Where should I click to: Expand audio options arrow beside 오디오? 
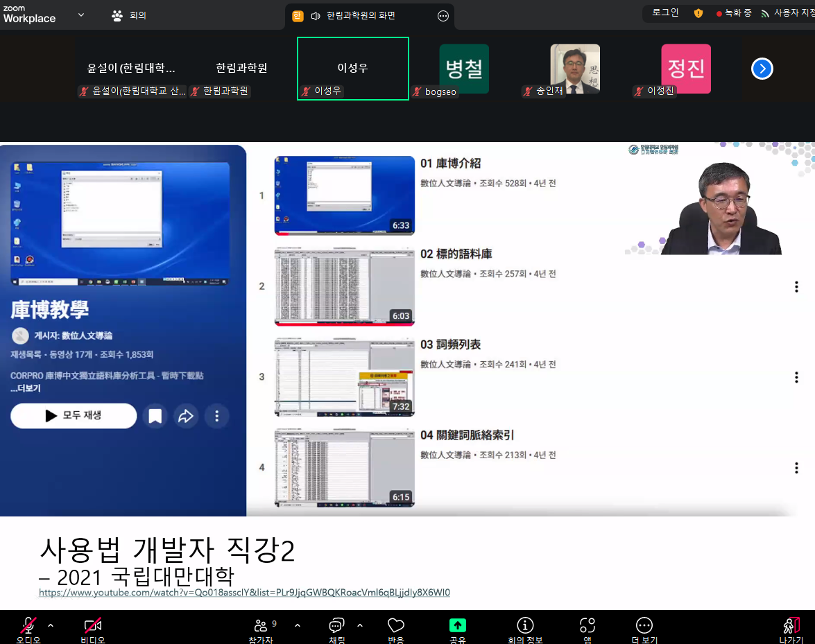51,625
